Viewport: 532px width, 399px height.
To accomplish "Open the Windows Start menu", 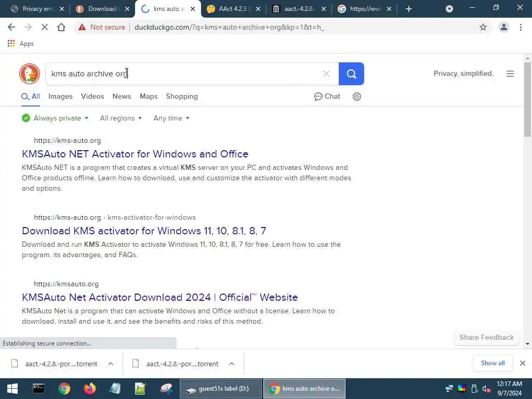I will pyautogui.click(x=12, y=389).
